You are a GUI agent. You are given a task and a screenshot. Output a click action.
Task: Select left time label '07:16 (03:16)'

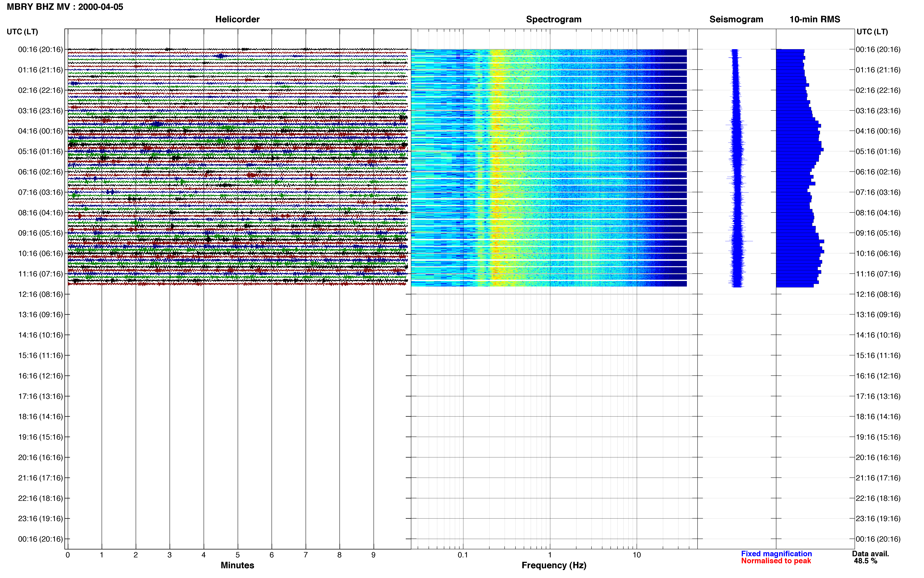tap(41, 192)
